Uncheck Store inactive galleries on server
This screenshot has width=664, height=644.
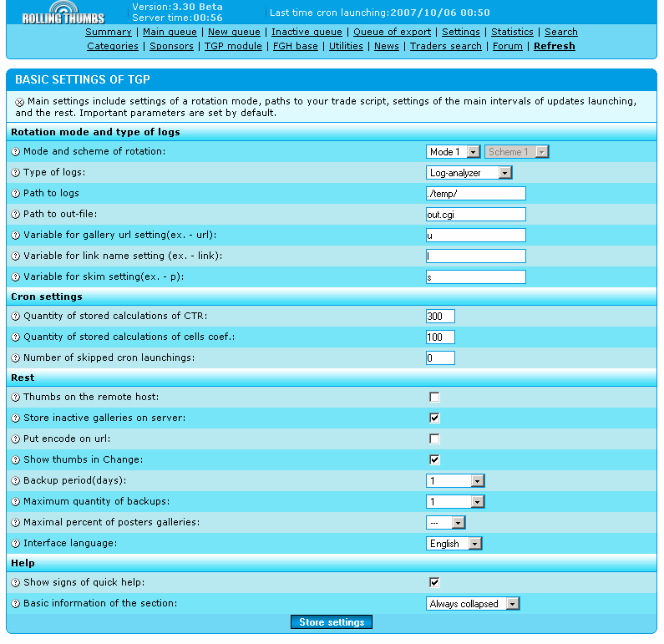coord(434,418)
